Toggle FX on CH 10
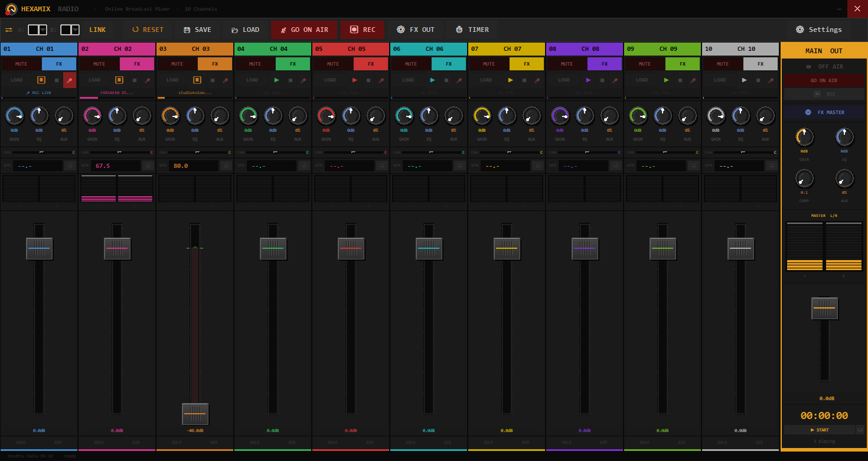 [761, 64]
